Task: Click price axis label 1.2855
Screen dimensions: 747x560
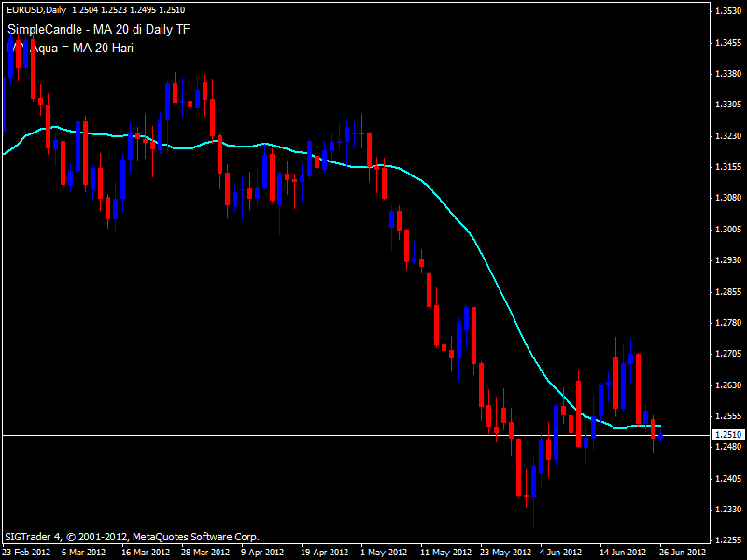Action: pos(728,292)
